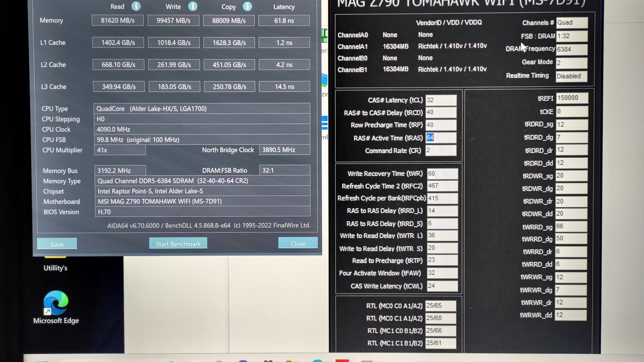Select L3 Cache Latency value 14.5 ns

pyautogui.click(x=285, y=86)
